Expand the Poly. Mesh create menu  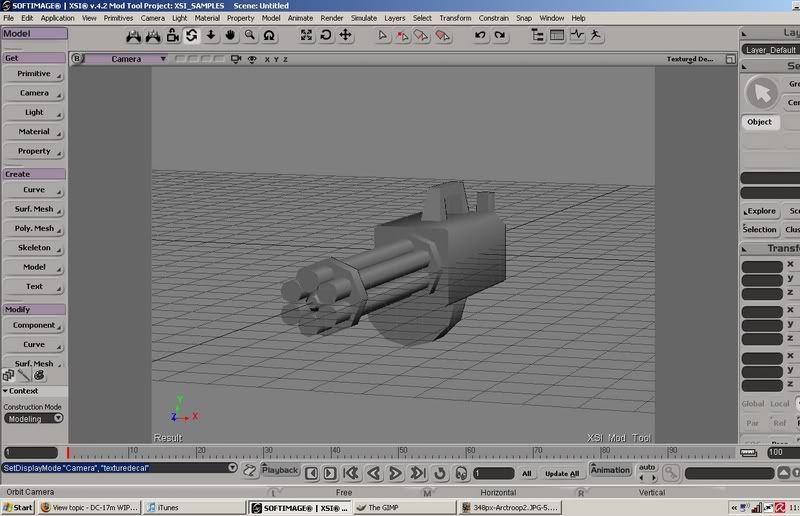pyautogui.click(x=34, y=229)
